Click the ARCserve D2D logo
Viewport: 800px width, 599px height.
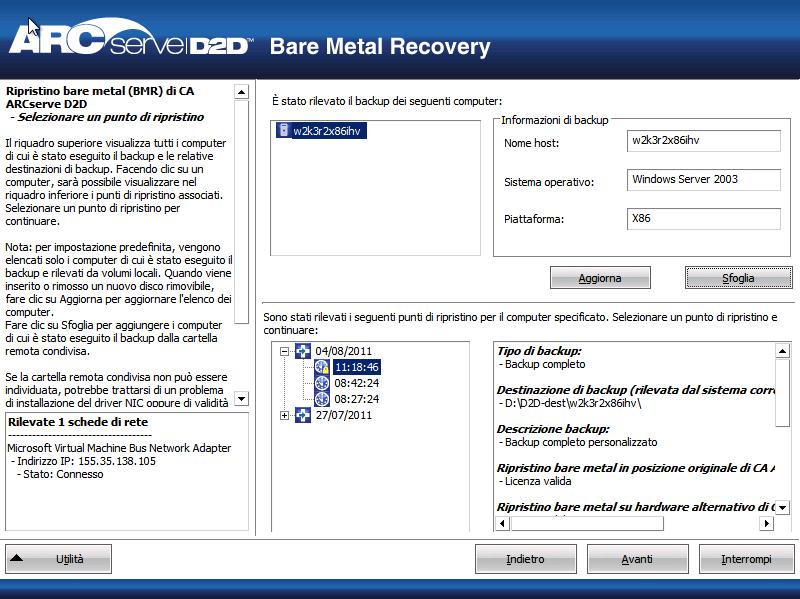131,39
